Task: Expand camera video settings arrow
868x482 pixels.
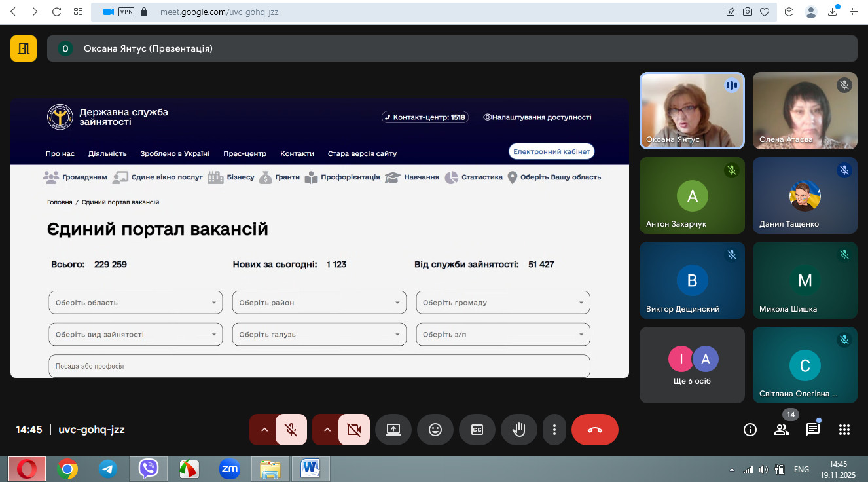Action: pos(327,430)
